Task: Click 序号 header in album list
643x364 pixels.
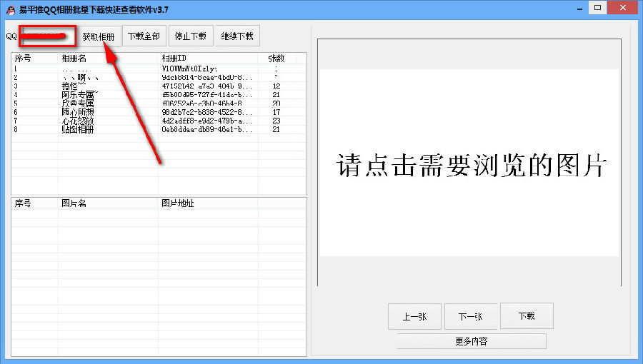Action: 34,58
